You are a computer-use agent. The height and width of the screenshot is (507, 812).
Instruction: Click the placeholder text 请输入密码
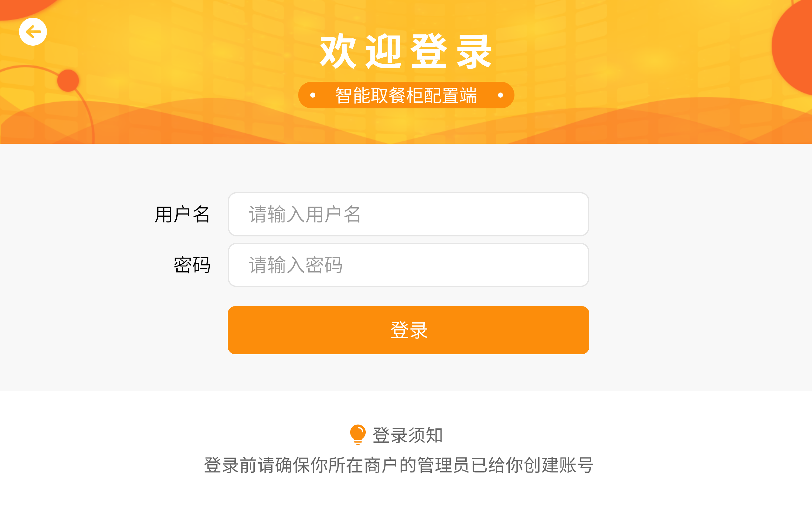click(295, 265)
